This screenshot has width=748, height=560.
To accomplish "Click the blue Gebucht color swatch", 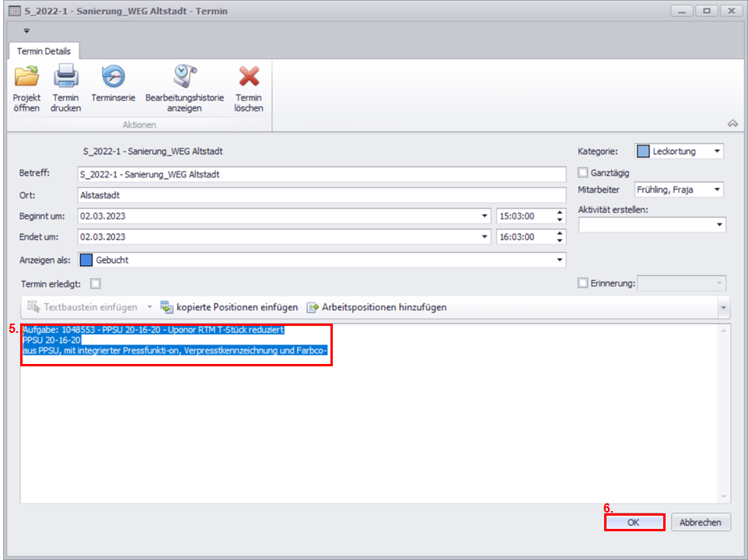I will [x=86, y=260].
